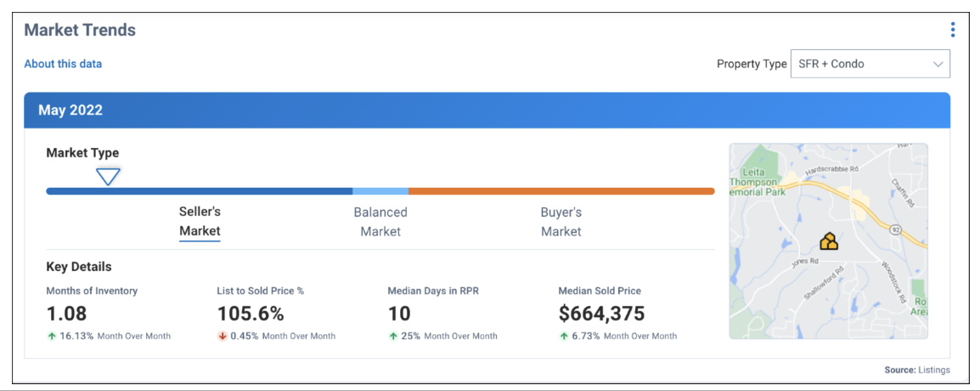Click the Median Days in RPR label
Viewport: 980px width, 391px height.
[x=435, y=291]
